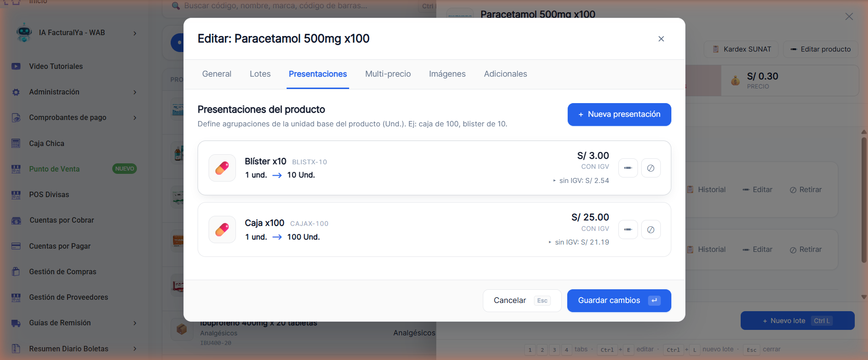Expand sin IGV detail for Blíster x10

(581, 181)
